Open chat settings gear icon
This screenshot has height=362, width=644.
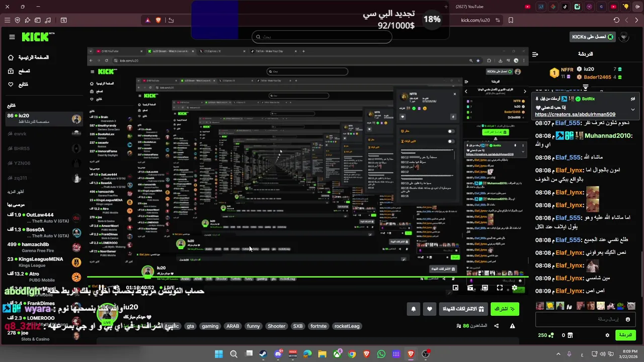(x=607, y=335)
